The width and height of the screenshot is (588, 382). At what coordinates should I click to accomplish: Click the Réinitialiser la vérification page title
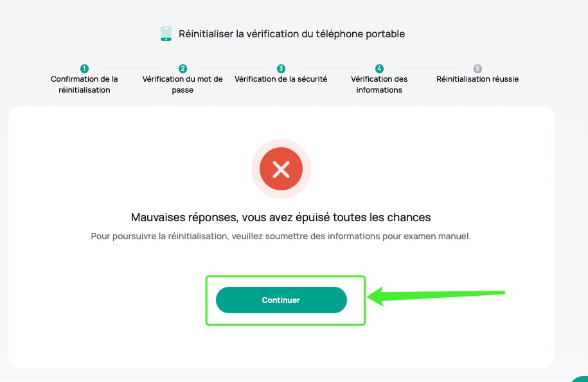[292, 34]
